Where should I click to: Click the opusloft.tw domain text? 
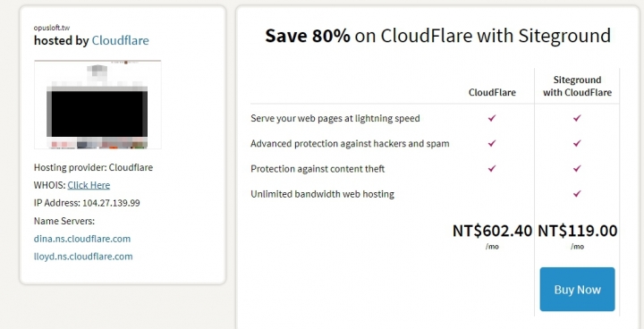pyautogui.click(x=52, y=28)
